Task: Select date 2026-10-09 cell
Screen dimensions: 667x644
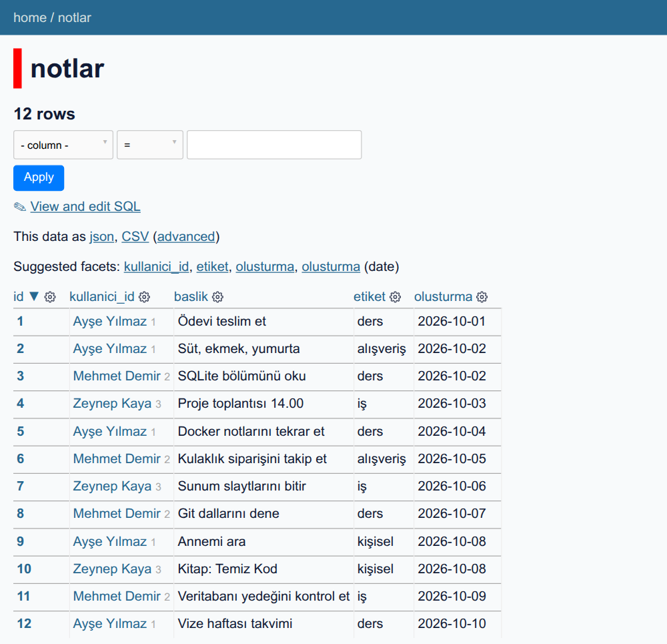Action: pyautogui.click(x=458, y=597)
